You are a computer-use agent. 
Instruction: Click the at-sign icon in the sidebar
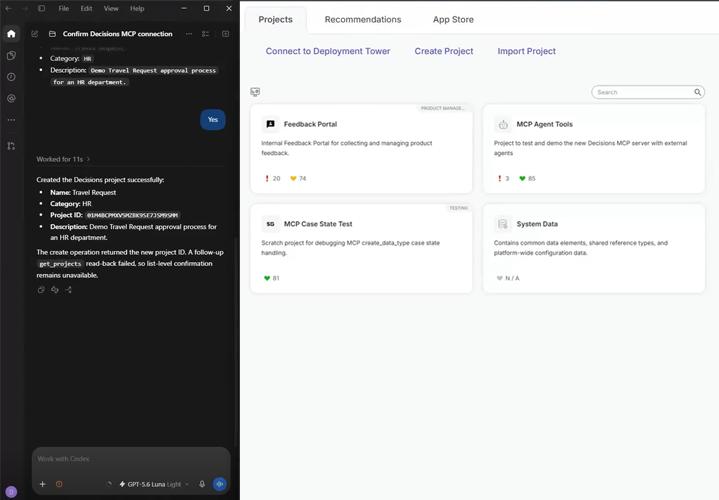click(x=11, y=98)
